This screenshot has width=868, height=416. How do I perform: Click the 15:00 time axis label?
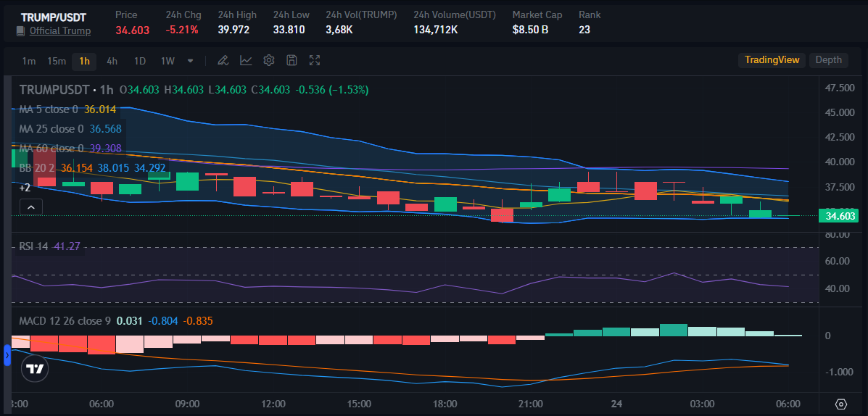coord(359,403)
